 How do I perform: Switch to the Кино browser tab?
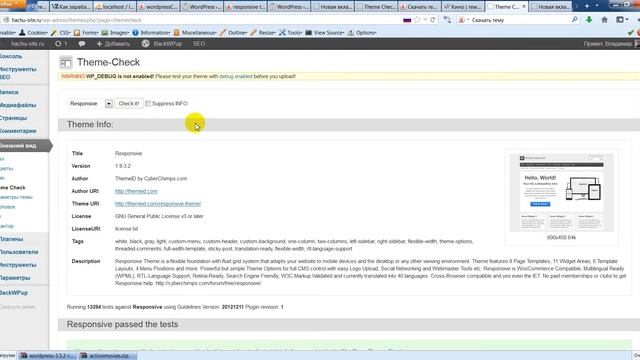[463, 7]
